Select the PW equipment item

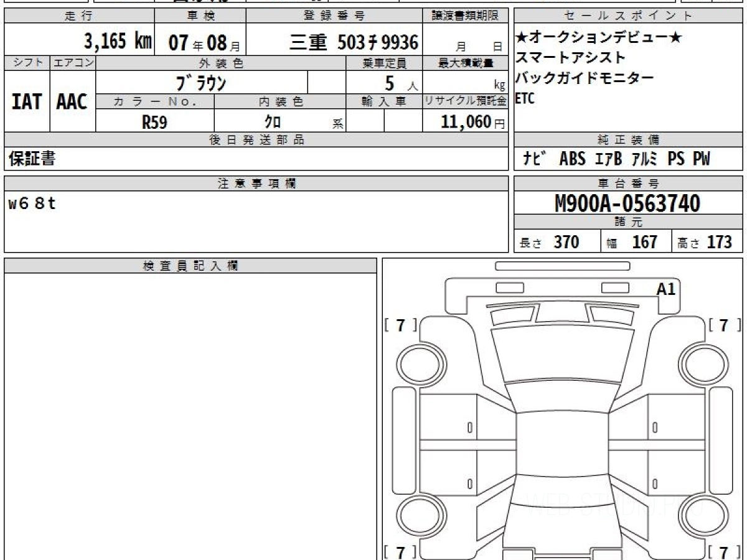[x=702, y=159]
